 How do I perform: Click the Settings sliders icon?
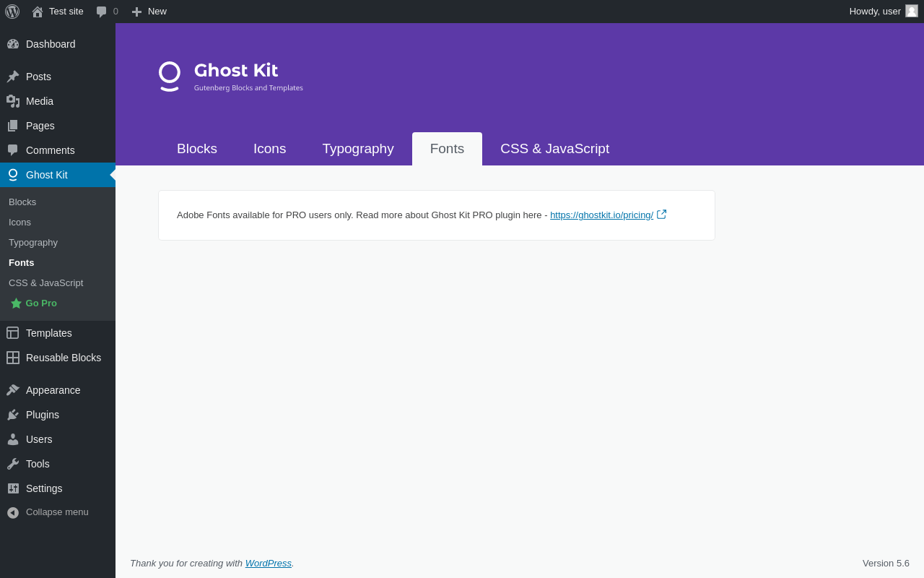(x=13, y=488)
